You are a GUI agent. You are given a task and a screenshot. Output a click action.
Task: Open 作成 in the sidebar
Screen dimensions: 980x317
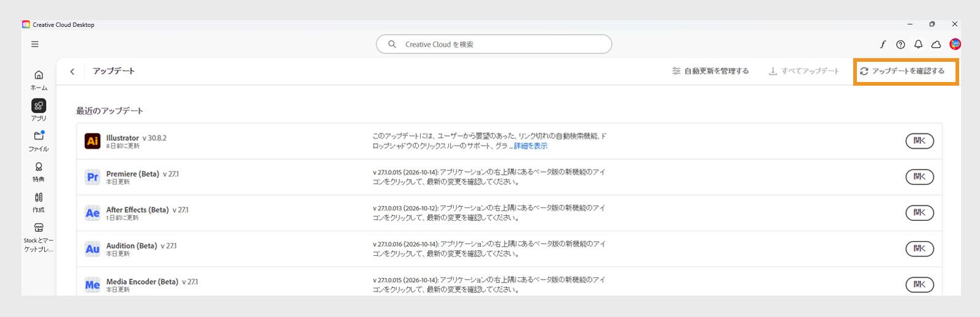coord(39,203)
